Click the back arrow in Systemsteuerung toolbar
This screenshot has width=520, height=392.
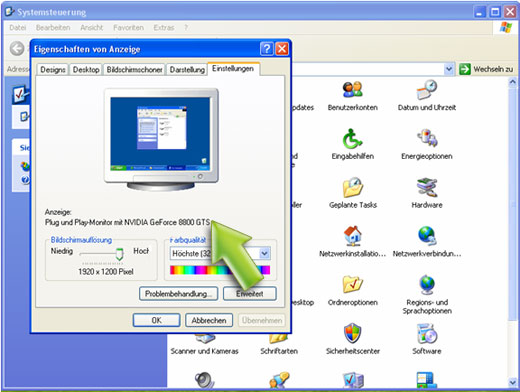click(17, 49)
